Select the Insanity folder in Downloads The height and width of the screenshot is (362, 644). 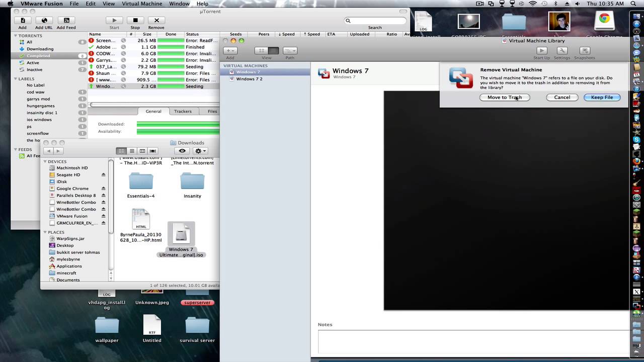192,185
